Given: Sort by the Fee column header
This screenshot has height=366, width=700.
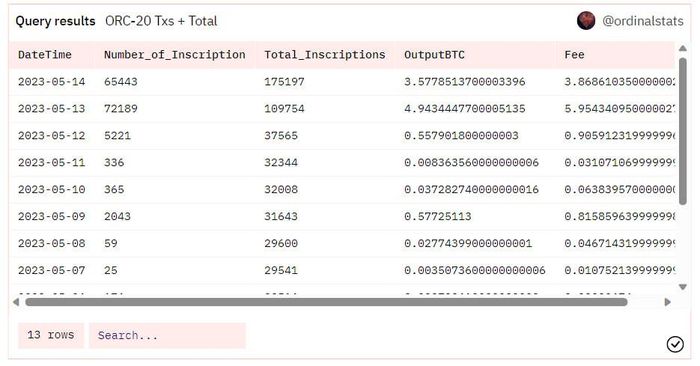Looking at the screenshot, I should click(x=574, y=55).
